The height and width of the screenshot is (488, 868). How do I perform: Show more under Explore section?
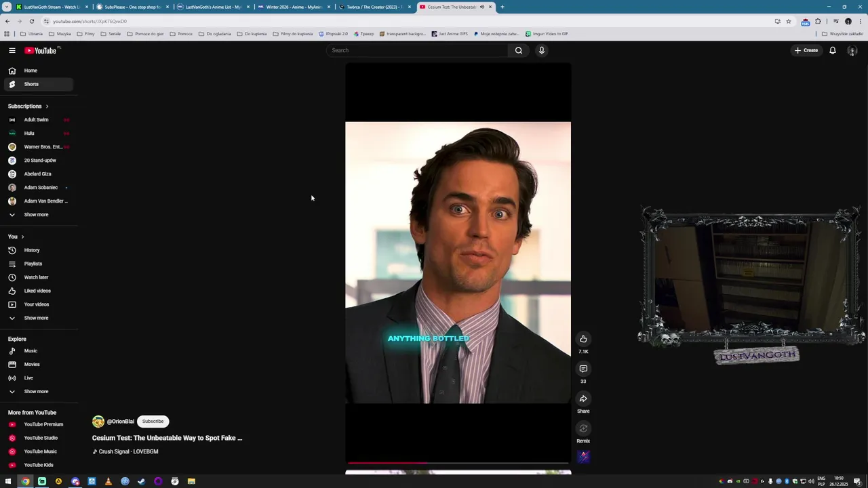40,392
